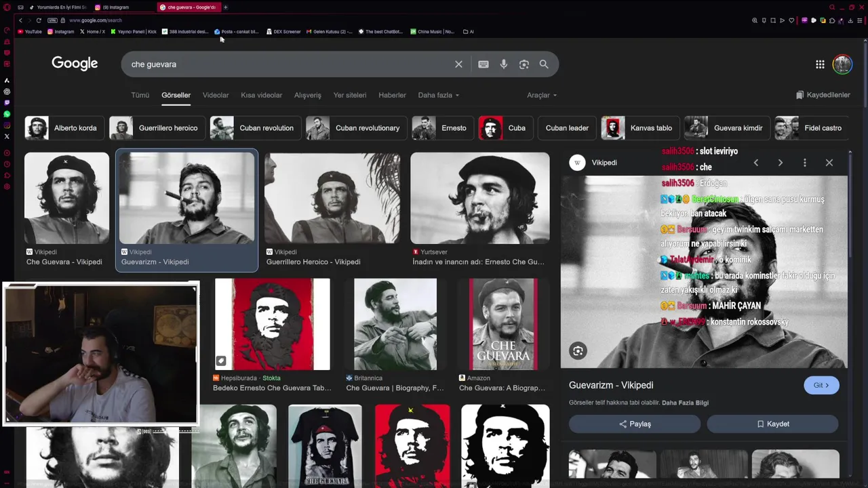Image resolution: width=868 pixels, height=488 pixels.
Task: Open the AI bookmarks folder
Action: 468,31
